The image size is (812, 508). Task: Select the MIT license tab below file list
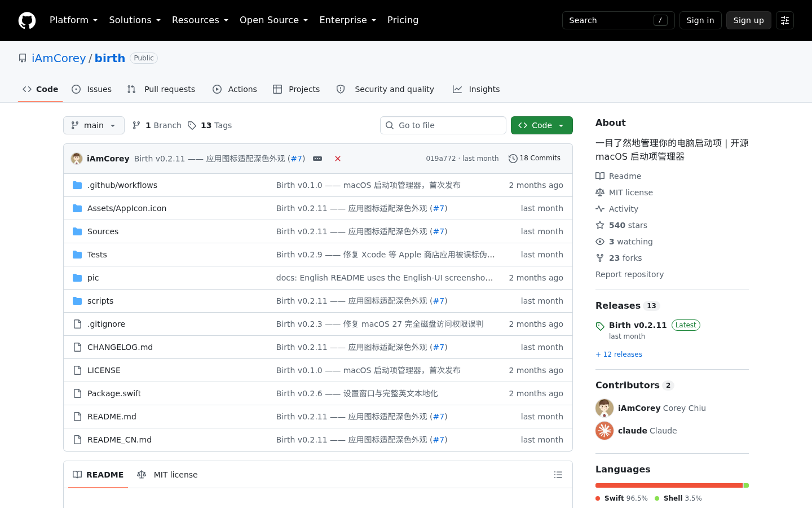pos(167,475)
